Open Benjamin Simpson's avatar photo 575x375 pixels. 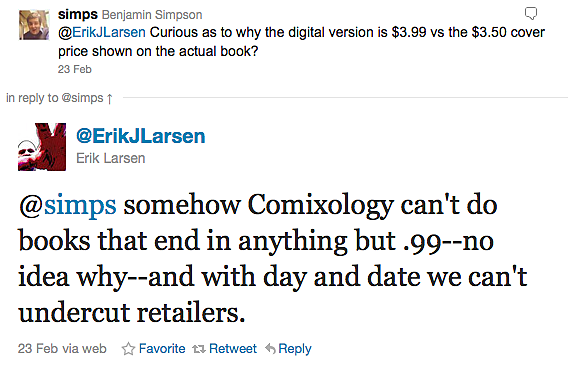[x=34, y=25]
